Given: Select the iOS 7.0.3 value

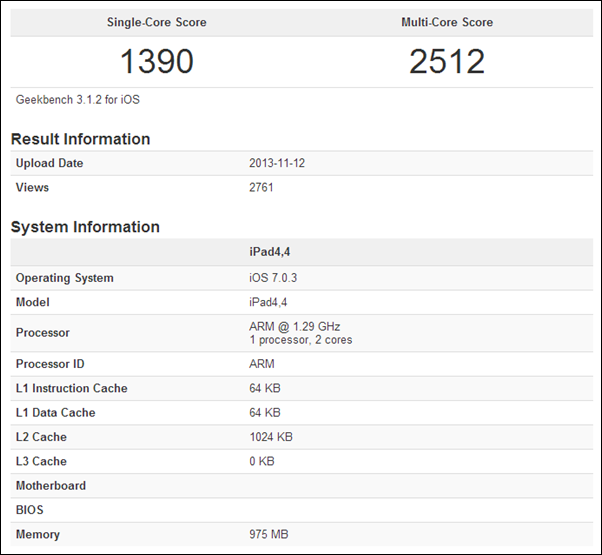Looking at the screenshot, I should click(273, 278).
